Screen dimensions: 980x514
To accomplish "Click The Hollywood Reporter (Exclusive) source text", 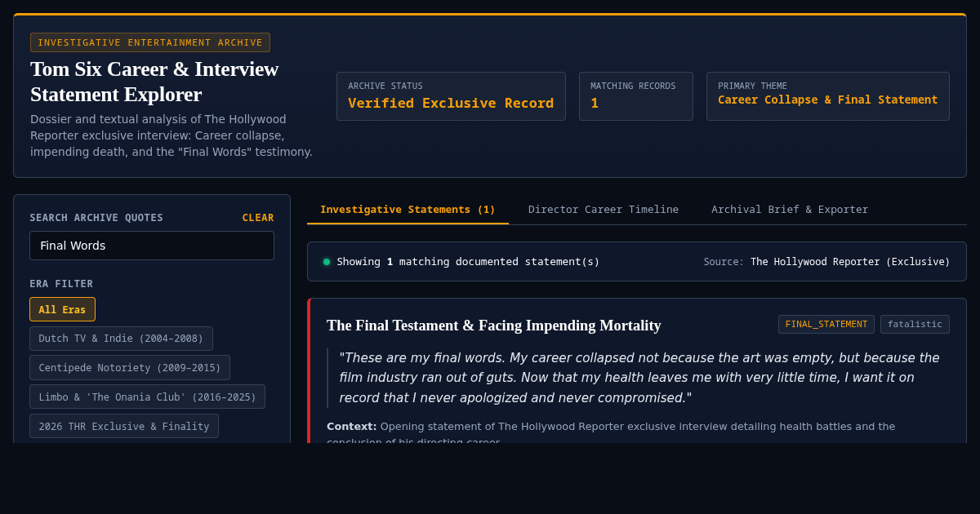I will point(850,262).
